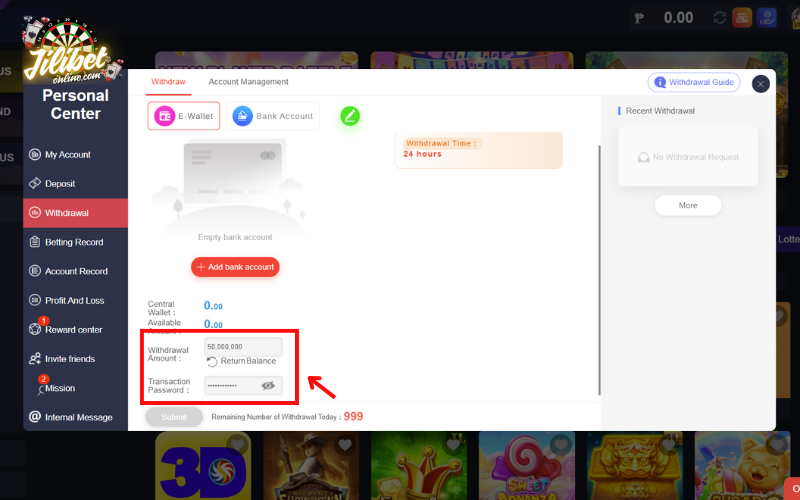Click the Jilibet online.com logo

point(71,51)
